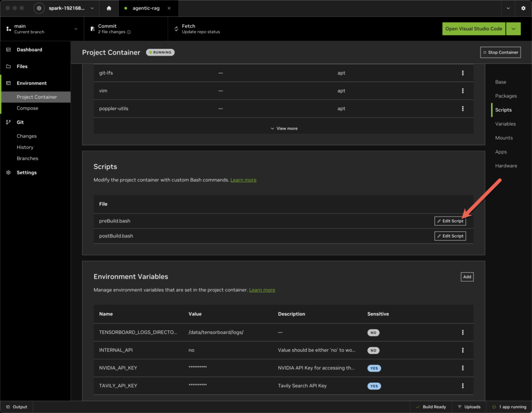Viewport: 532px width, 413px height.
Task: Add a new environment variable
Action: coord(467,277)
